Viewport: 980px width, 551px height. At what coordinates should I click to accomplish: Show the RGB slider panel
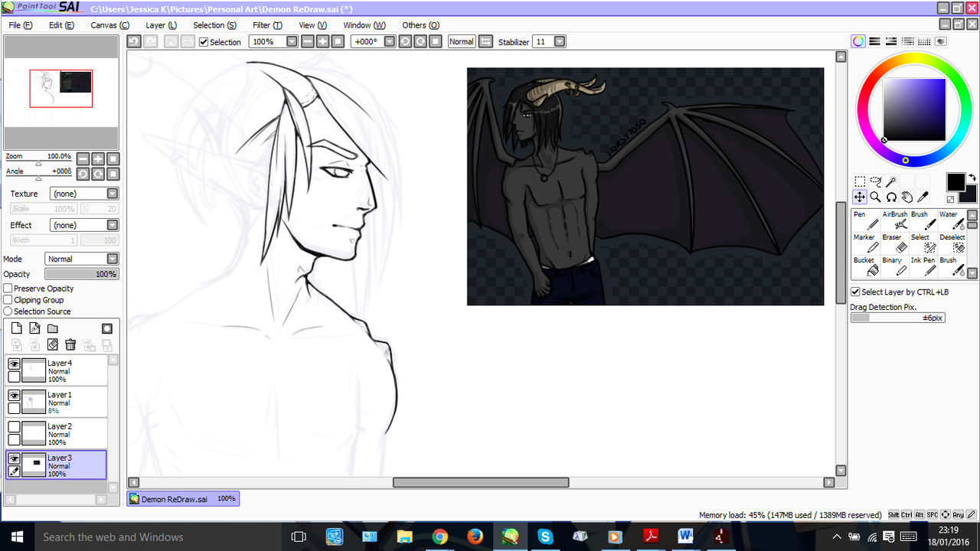875,41
